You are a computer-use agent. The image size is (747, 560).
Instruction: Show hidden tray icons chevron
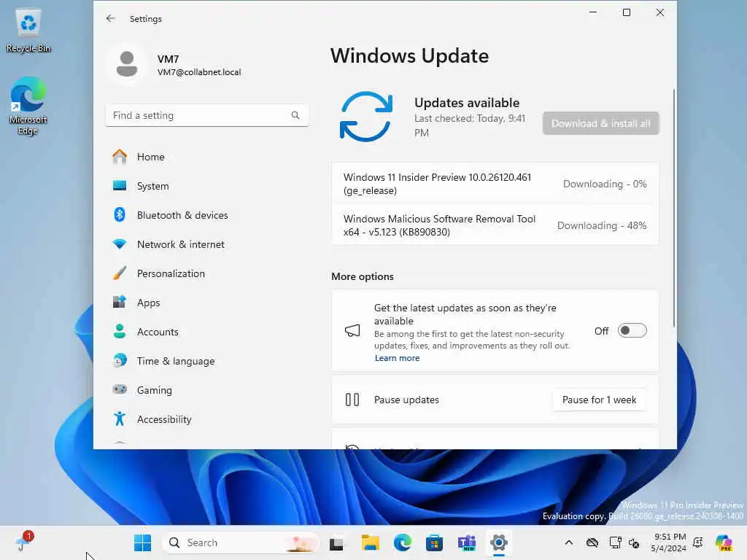[569, 542]
